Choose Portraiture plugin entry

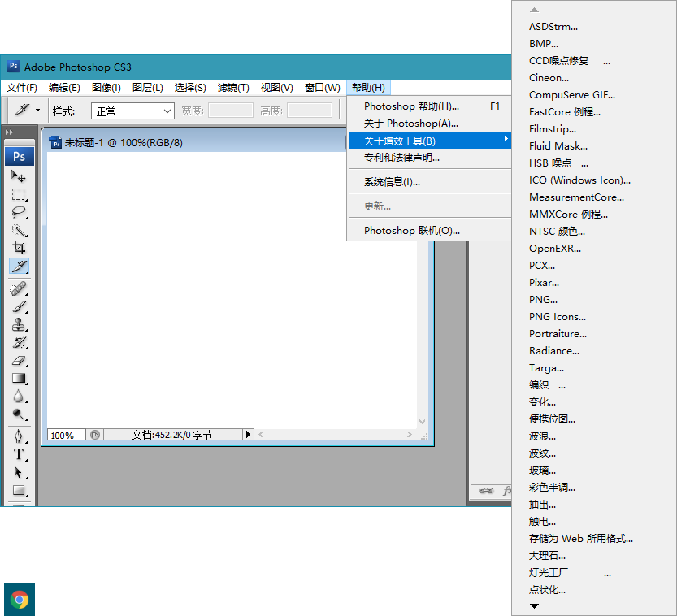(x=593, y=334)
